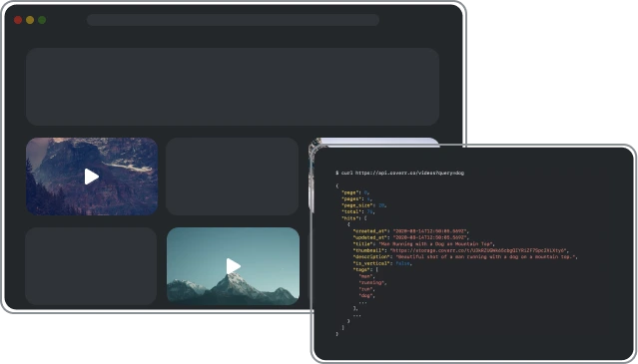Open the storage.coverr.co thumbnail URL
The image size is (638, 364).
(479, 250)
